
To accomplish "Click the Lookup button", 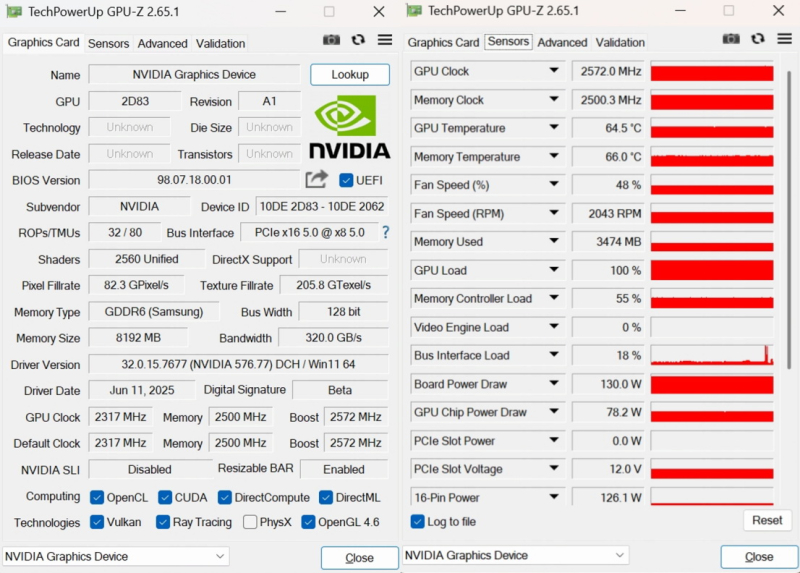I will click(349, 74).
